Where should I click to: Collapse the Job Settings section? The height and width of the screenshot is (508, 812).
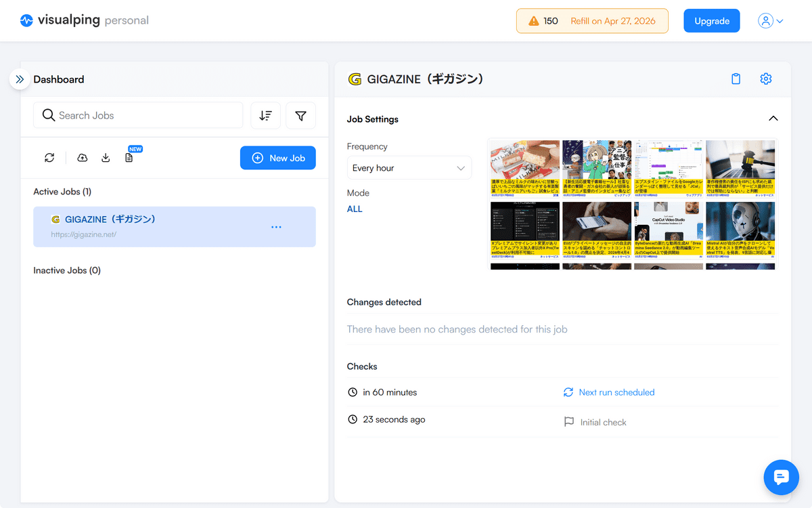point(773,119)
